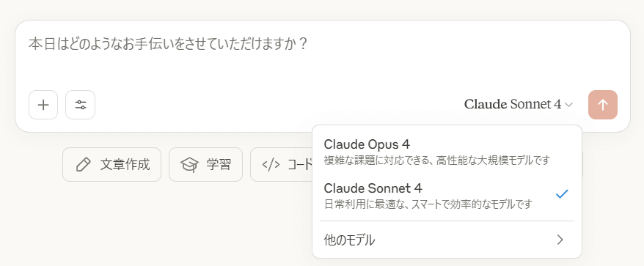
Task: Click the 文章作成 suggestion button
Action: [111, 165]
